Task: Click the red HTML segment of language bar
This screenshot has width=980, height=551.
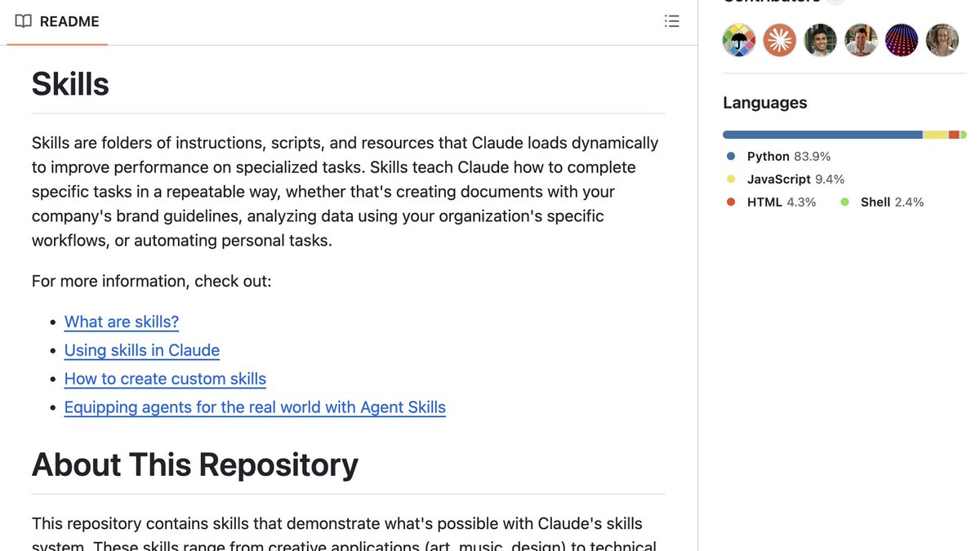Action: tap(954, 135)
